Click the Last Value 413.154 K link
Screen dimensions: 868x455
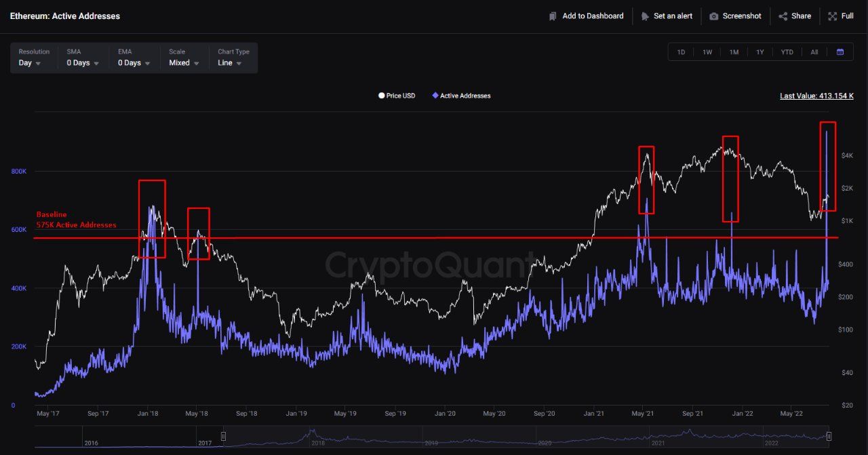[816, 96]
